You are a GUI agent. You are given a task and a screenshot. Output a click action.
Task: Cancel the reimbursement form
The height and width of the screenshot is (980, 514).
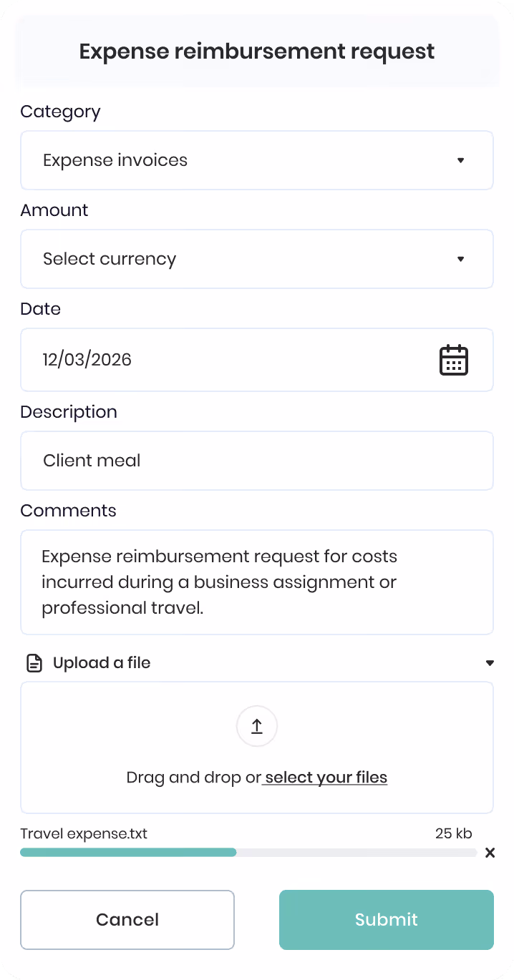127,920
